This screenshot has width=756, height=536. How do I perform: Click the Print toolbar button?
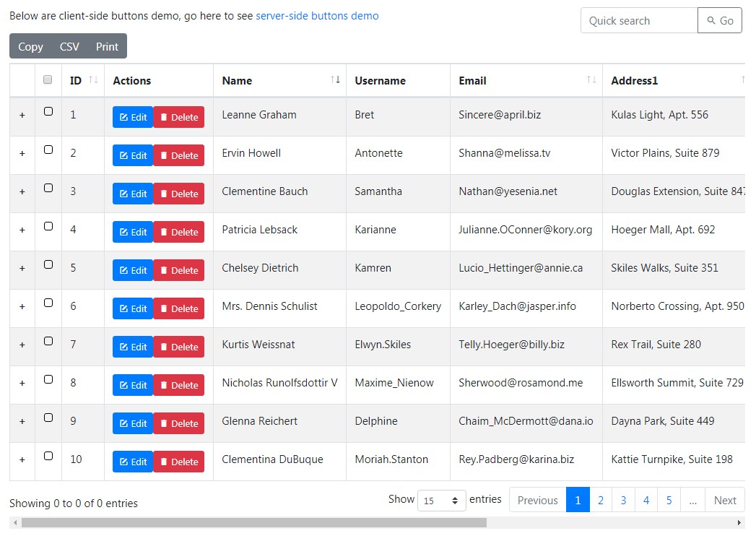(107, 46)
